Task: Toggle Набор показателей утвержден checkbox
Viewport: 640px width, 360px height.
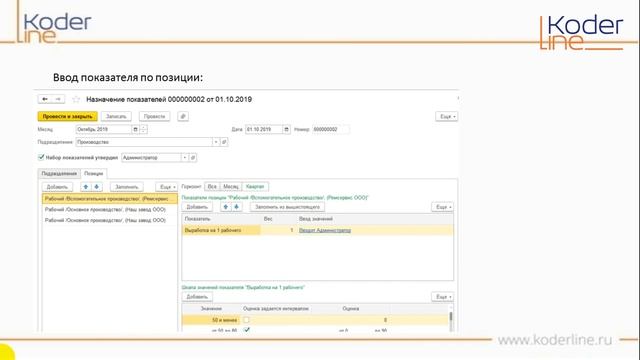Action: tap(41, 157)
